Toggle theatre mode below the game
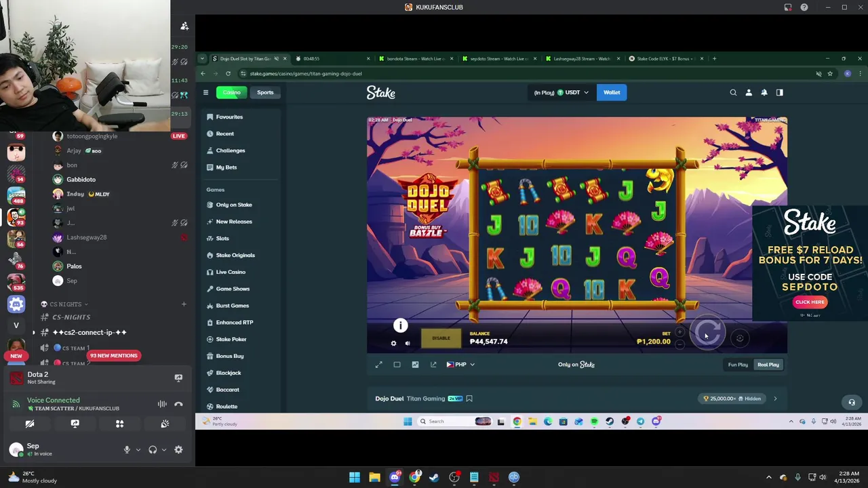This screenshot has height=488, width=868. pos(397,365)
